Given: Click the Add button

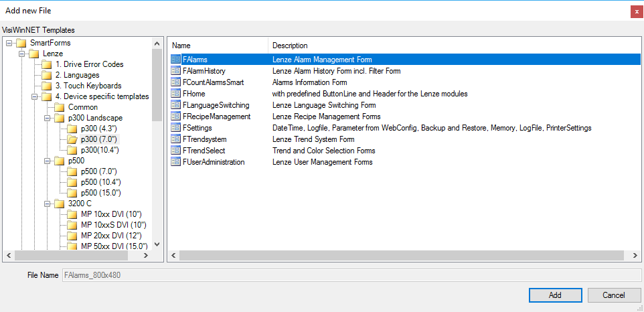Looking at the screenshot, I should 555,295.
